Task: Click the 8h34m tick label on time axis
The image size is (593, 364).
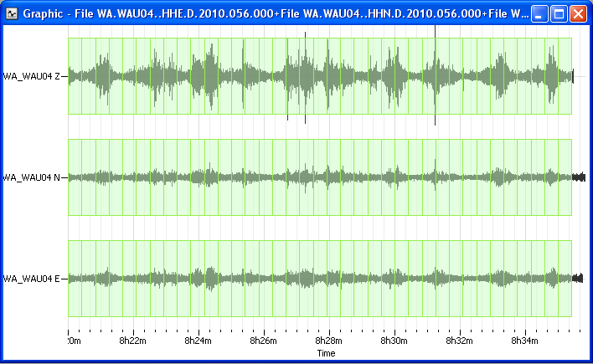Action: click(524, 341)
